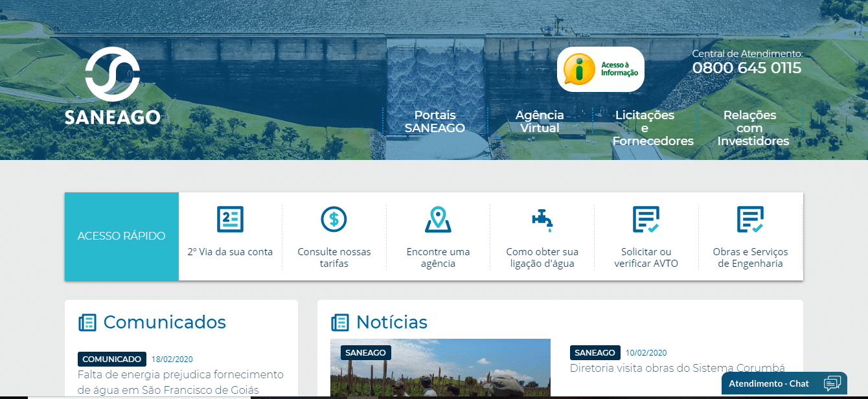Click the Central de Atendimento label
868x399 pixels.
click(x=748, y=54)
